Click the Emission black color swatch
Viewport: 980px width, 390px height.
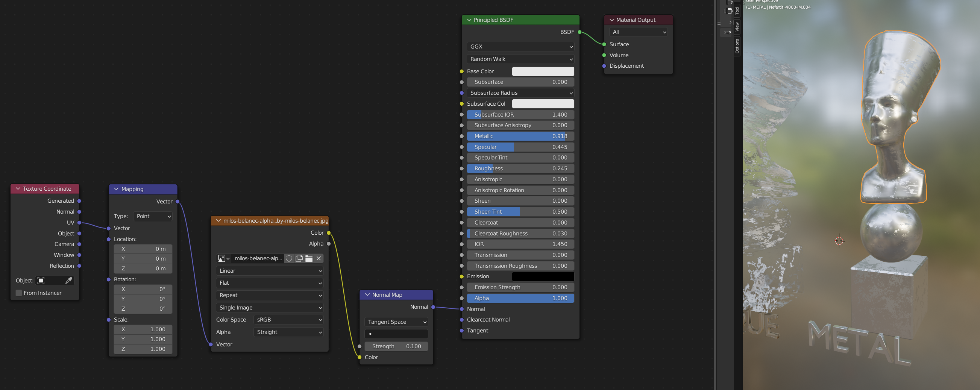[x=543, y=277]
